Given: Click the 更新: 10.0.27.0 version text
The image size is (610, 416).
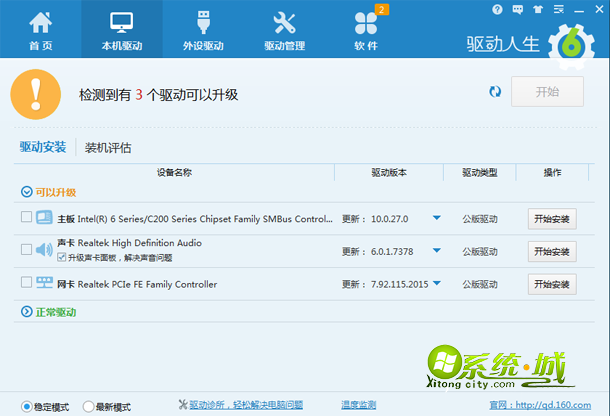Looking at the screenshot, I should coord(375,219).
